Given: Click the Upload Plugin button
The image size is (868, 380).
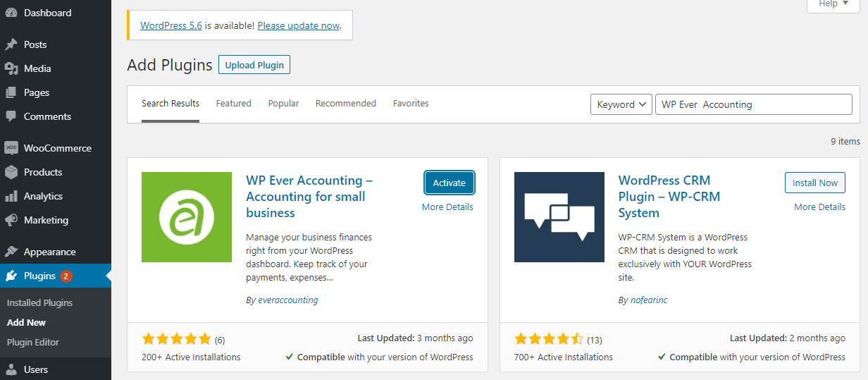Looking at the screenshot, I should click(x=254, y=65).
